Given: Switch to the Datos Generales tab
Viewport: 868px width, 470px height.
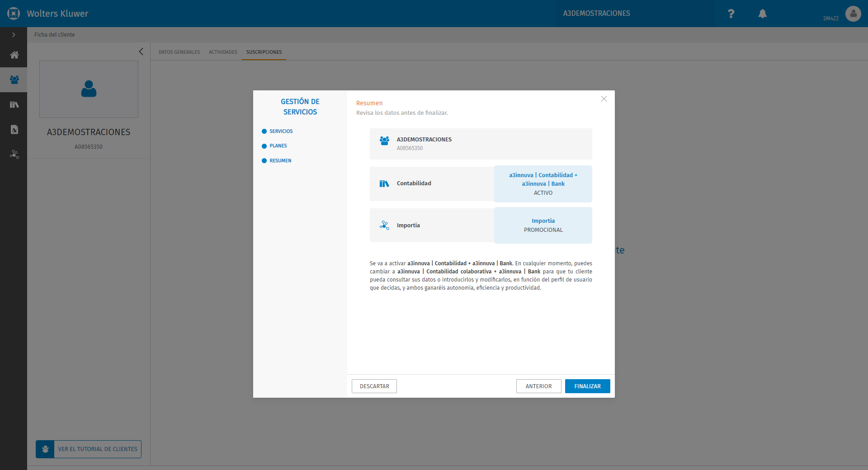Looking at the screenshot, I should [x=179, y=52].
